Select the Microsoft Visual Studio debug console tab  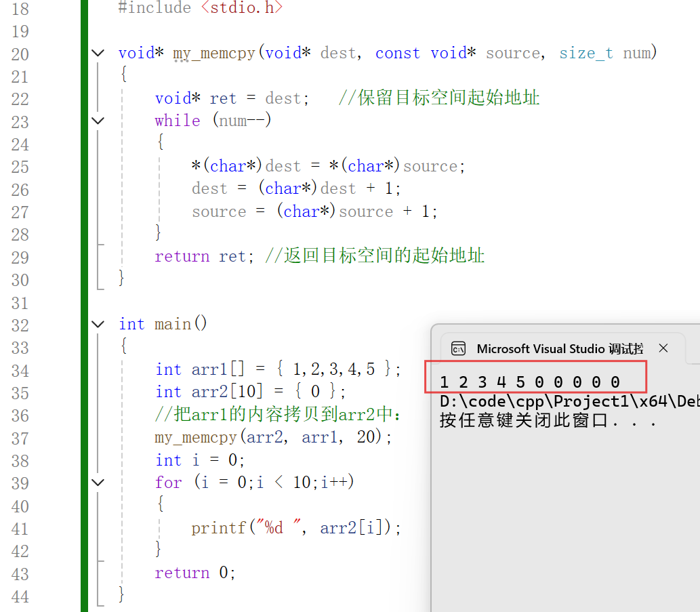pos(562,348)
